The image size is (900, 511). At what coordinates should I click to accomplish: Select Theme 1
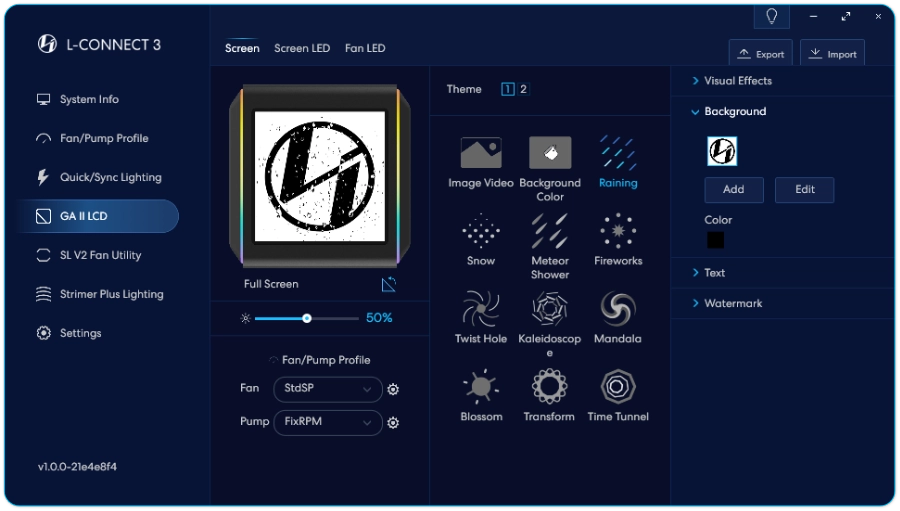pos(508,90)
